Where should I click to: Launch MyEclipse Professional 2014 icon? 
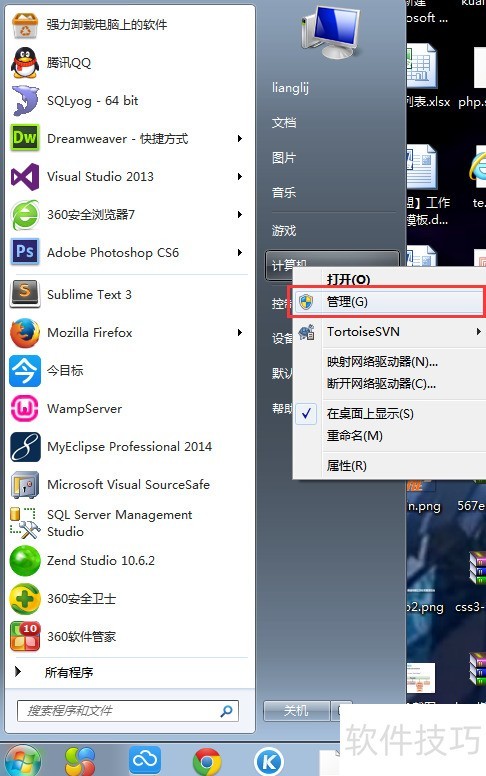(25, 447)
